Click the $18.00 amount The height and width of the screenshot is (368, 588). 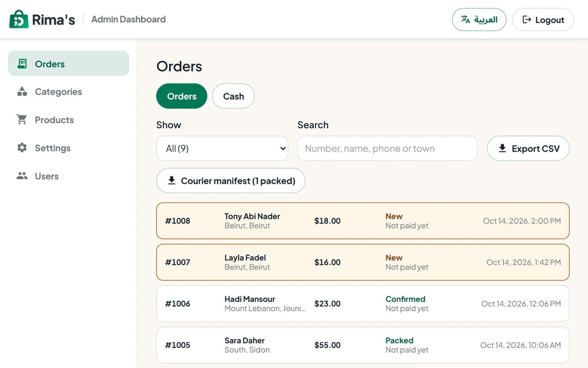[x=327, y=221]
